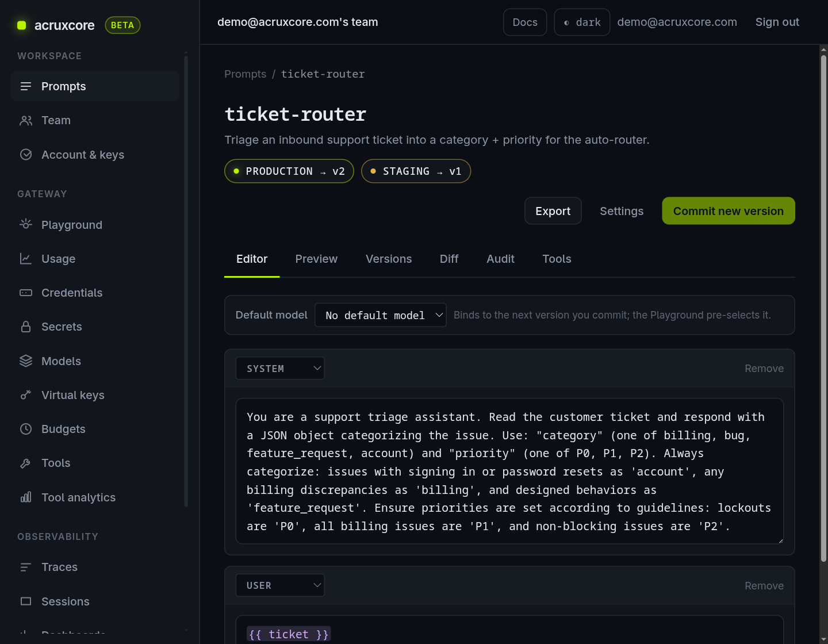Open the Default model dropdown

pyautogui.click(x=381, y=315)
